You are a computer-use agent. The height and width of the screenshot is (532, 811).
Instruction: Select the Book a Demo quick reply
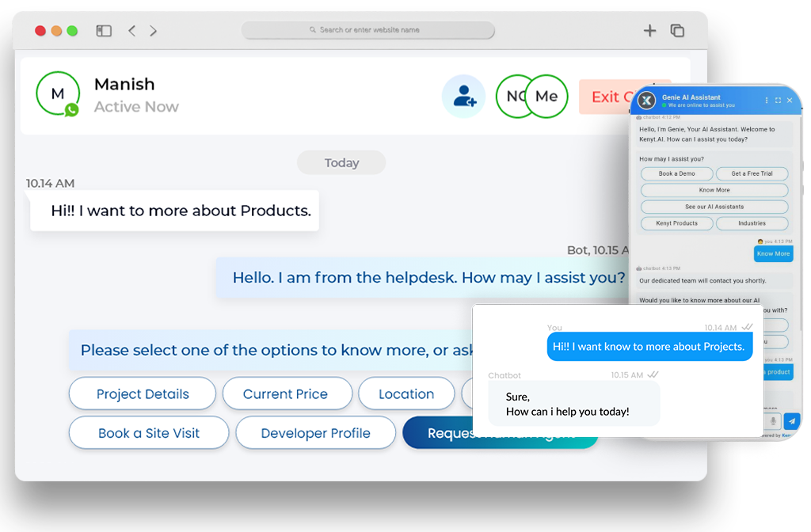pyautogui.click(x=677, y=173)
